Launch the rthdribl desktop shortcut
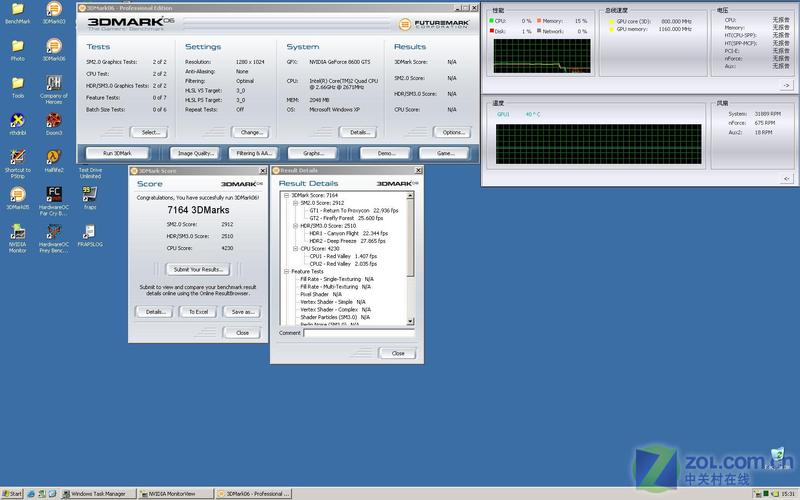 17,124
